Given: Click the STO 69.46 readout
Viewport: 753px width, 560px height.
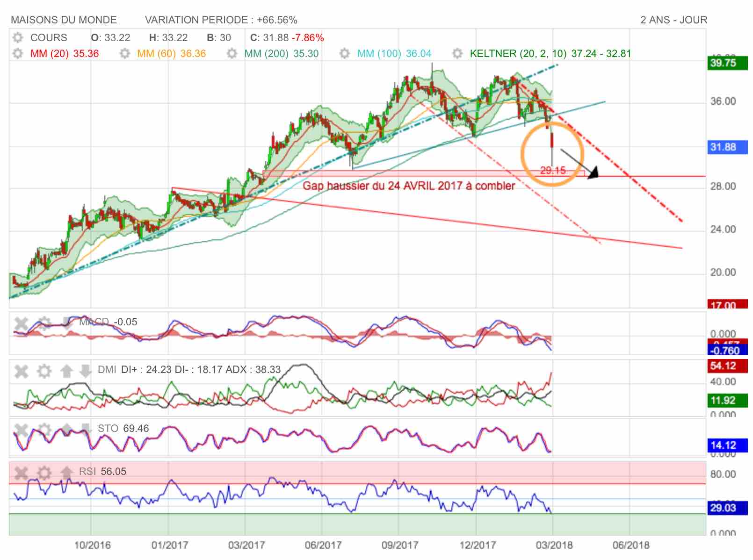Looking at the screenshot, I should click(123, 428).
